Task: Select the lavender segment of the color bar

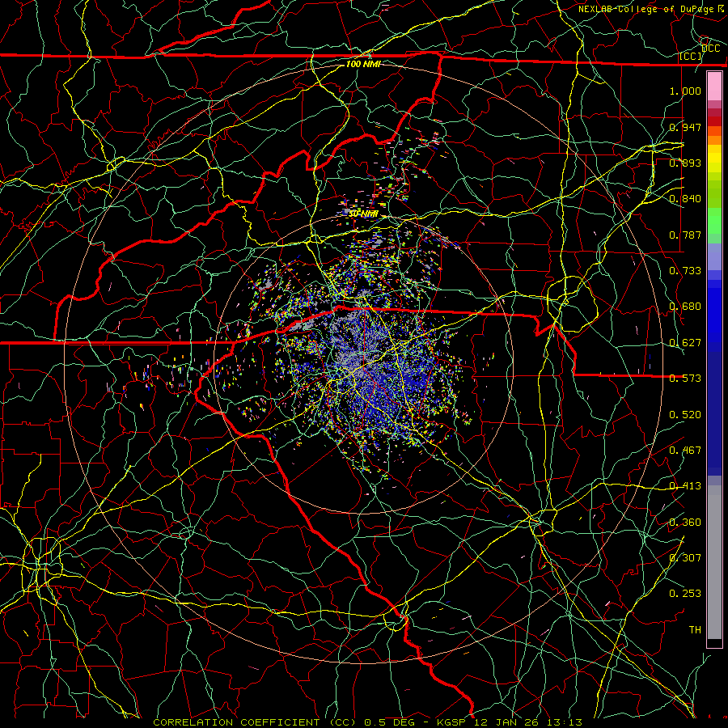Action: pyautogui.click(x=714, y=257)
